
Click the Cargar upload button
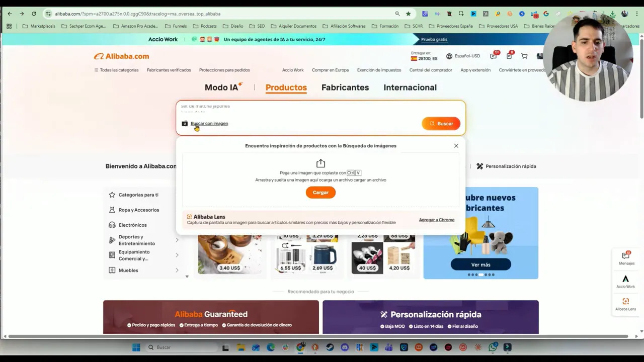(320, 193)
